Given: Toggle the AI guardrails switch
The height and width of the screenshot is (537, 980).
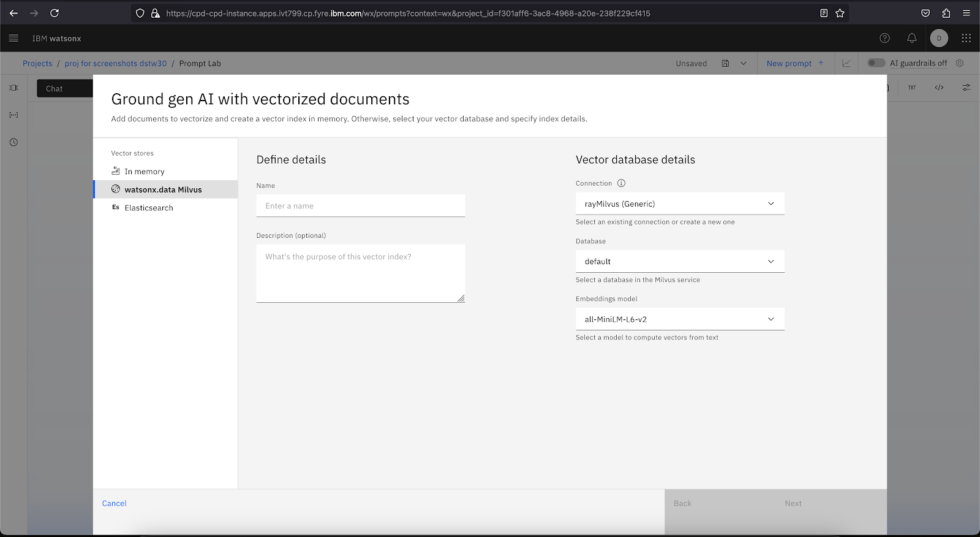Looking at the screenshot, I should click(876, 63).
